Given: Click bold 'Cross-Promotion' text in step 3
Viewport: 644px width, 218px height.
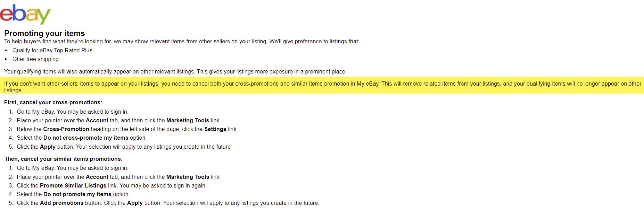Looking at the screenshot, I should click(x=66, y=129).
